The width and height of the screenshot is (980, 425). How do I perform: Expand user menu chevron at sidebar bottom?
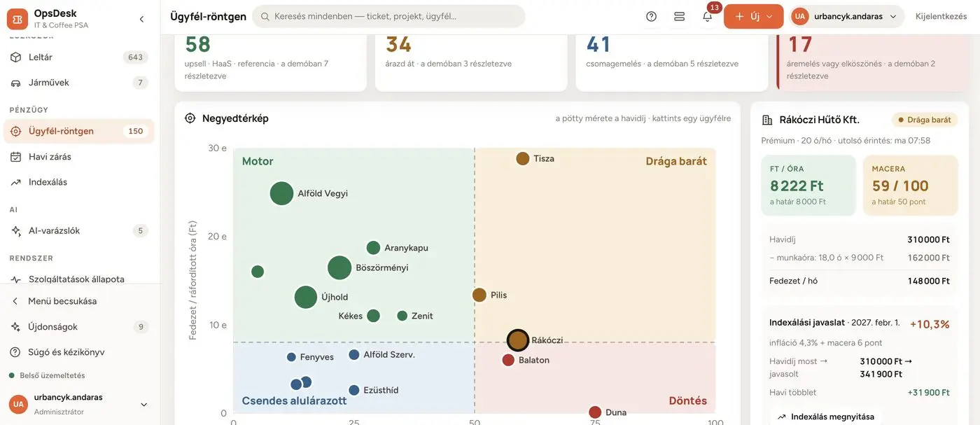(144, 405)
